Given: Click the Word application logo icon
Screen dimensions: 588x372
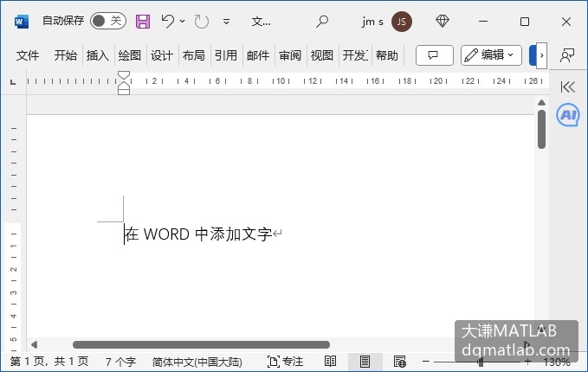Looking at the screenshot, I should 22,22.
